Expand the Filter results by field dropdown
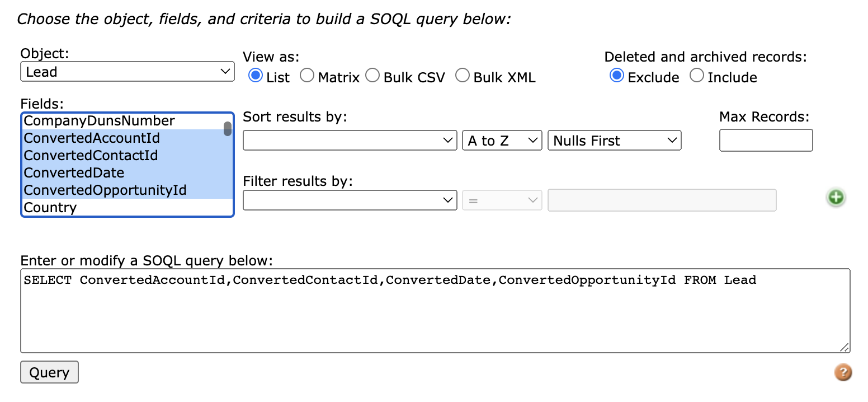 pos(350,200)
